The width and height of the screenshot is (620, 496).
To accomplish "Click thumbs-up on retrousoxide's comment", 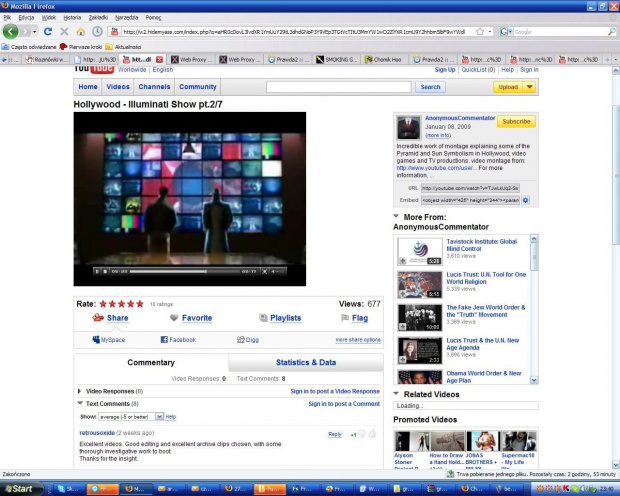I will tap(372, 434).
